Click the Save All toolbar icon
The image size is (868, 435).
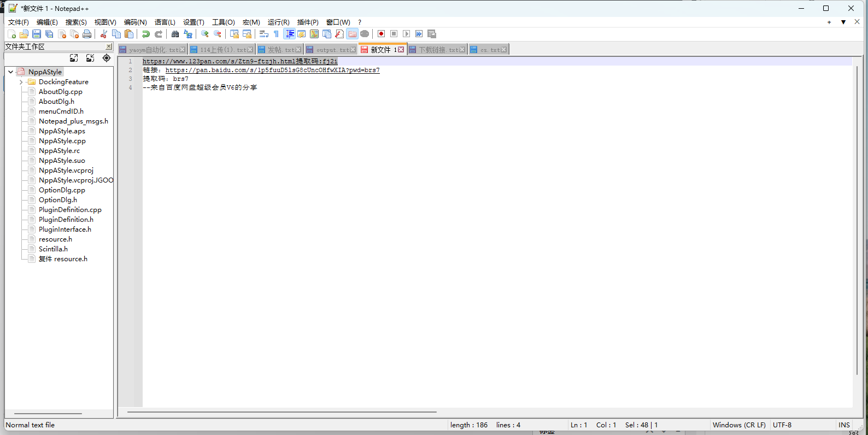(x=49, y=34)
